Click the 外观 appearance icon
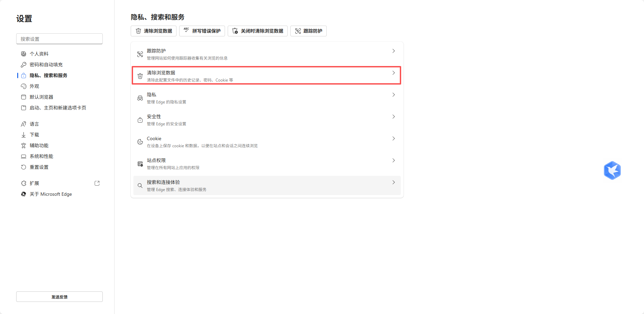Screen dimensions: 644x314 coord(24,86)
